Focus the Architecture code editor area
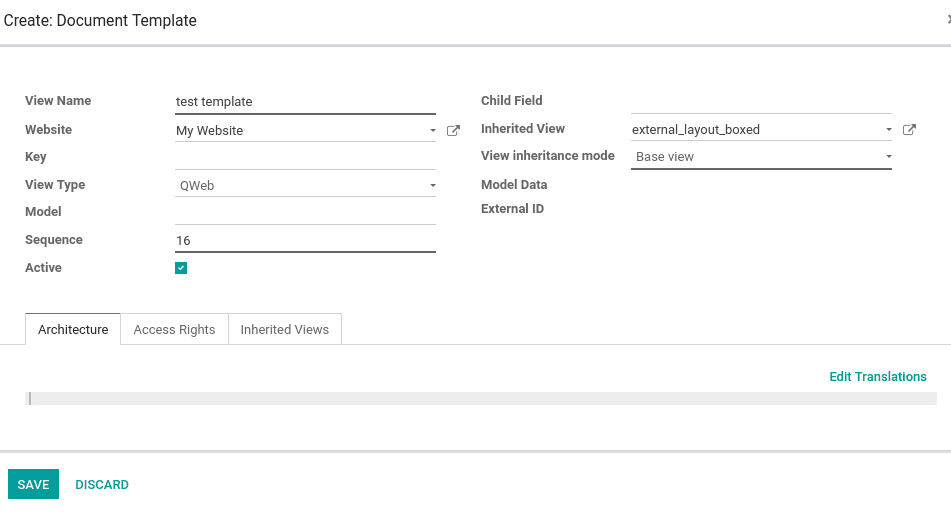The width and height of the screenshot is (951, 514). pos(481,398)
